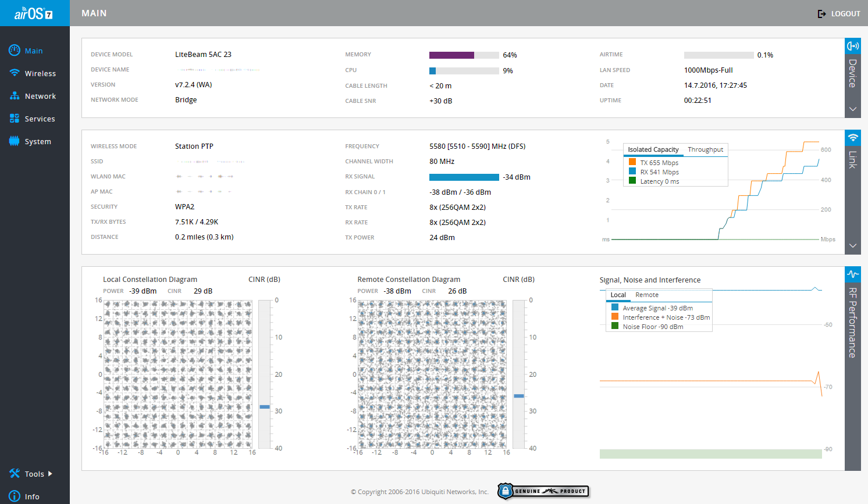Select the 1000Mbps-Full LAN speed value
Screen dimensions: 868x504
tap(708, 70)
